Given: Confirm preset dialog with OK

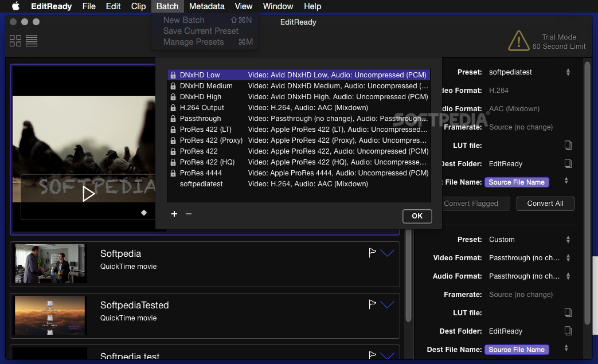Looking at the screenshot, I should coord(417,216).
